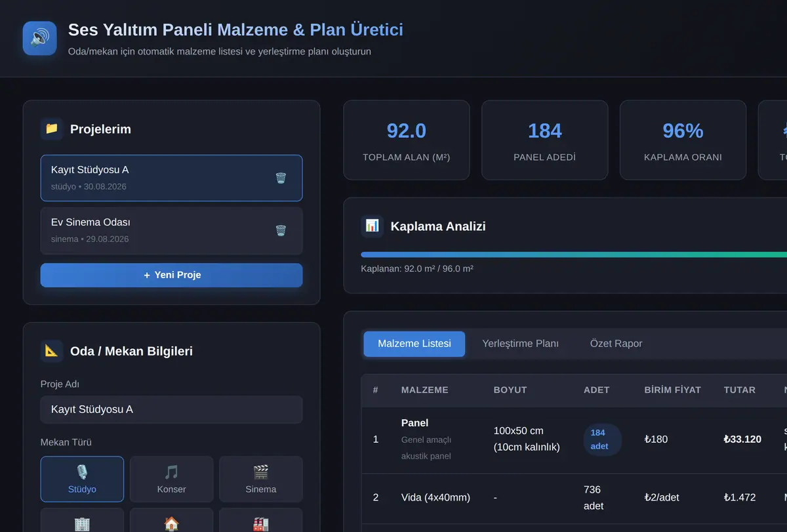Click the ADET column header

click(x=597, y=390)
